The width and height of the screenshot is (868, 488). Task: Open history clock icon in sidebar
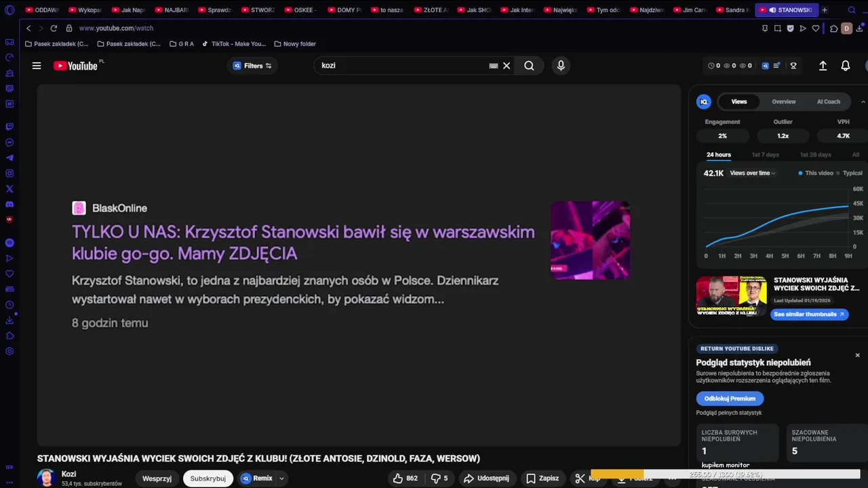pyautogui.click(x=9, y=305)
